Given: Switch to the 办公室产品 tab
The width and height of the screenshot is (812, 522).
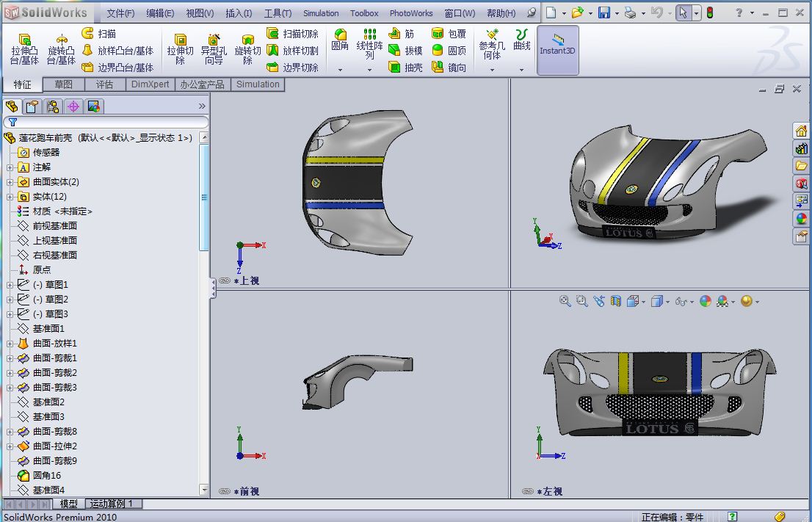Looking at the screenshot, I should [x=203, y=84].
